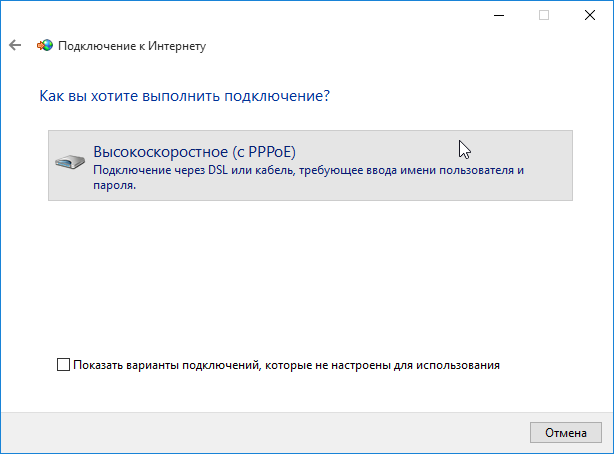Minimize the connection wizard window
Screen dimensions: 614x454
[499, 15]
